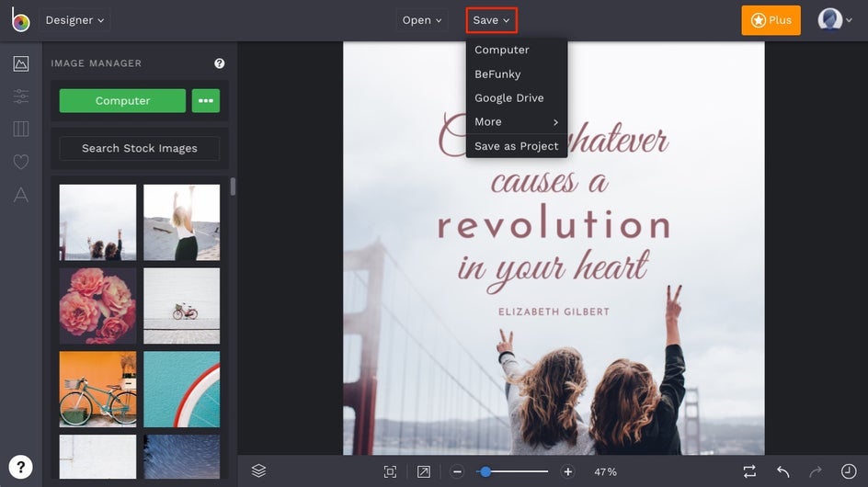This screenshot has width=868, height=487.
Task: Select the pink roses thumbnail
Action: [x=97, y=306]
